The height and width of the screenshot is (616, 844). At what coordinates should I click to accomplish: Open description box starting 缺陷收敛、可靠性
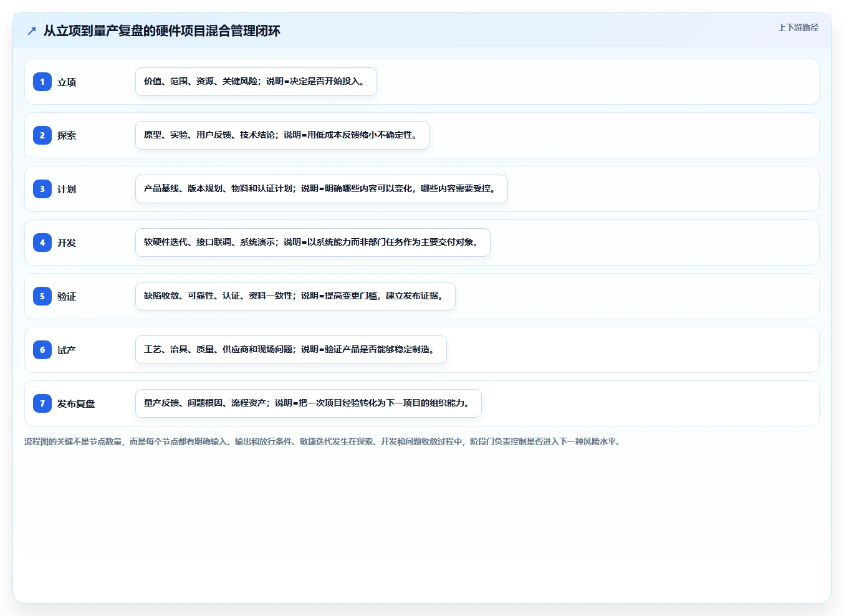click(295, 296)
